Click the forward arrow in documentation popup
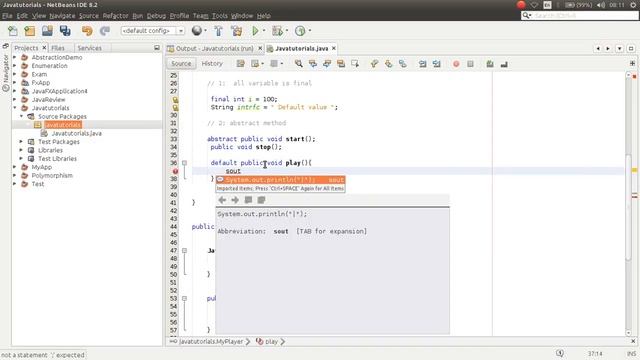640x360 pixels. (235, 200)
